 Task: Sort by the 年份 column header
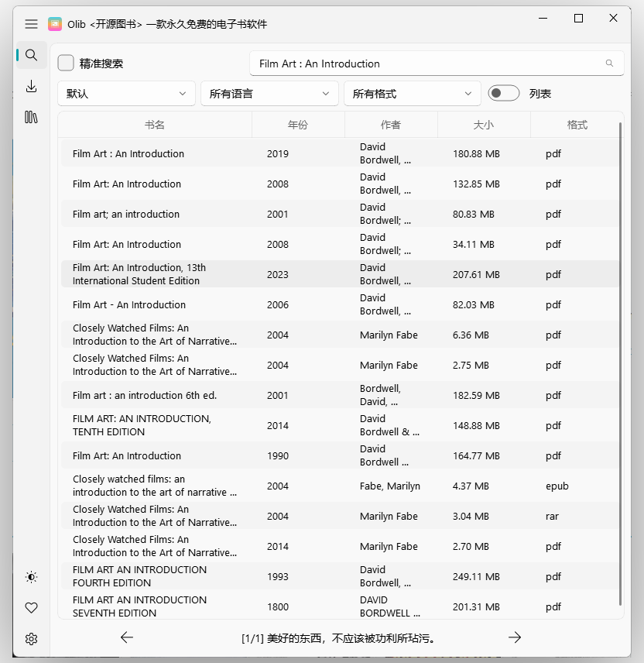point(298,125)
